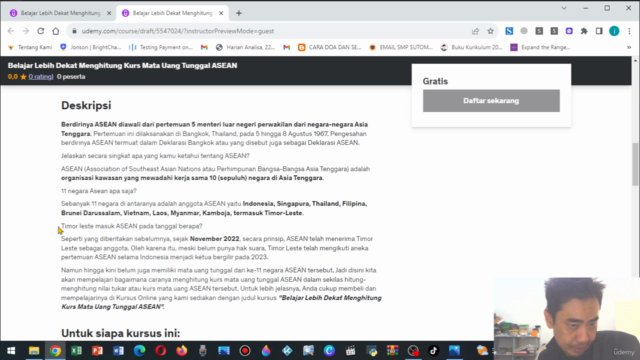The height and width of the screenshot is (360, 640).
Task: Open Excel from the taskbar
Action: pyautogui.click(x=76, y=351)
